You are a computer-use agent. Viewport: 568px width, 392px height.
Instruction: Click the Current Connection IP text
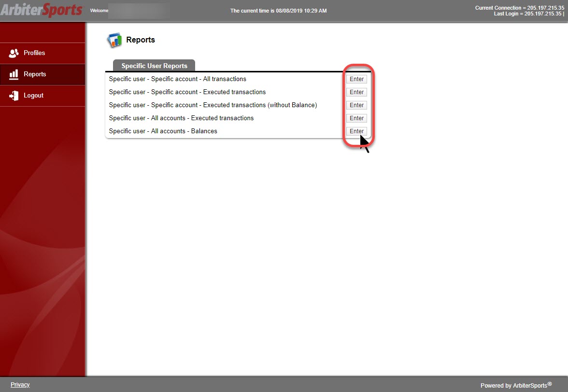click(x=520, y=8)
